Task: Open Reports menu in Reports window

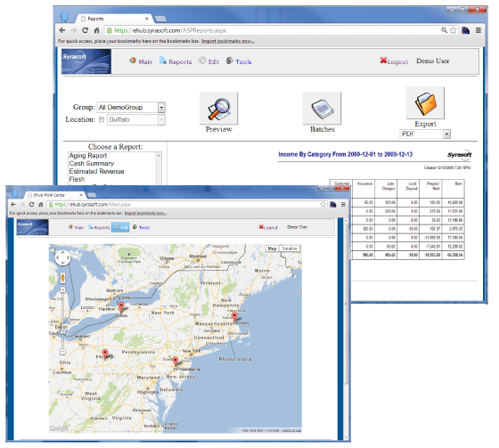Action: pyautogui.click(x=176, y=61)
